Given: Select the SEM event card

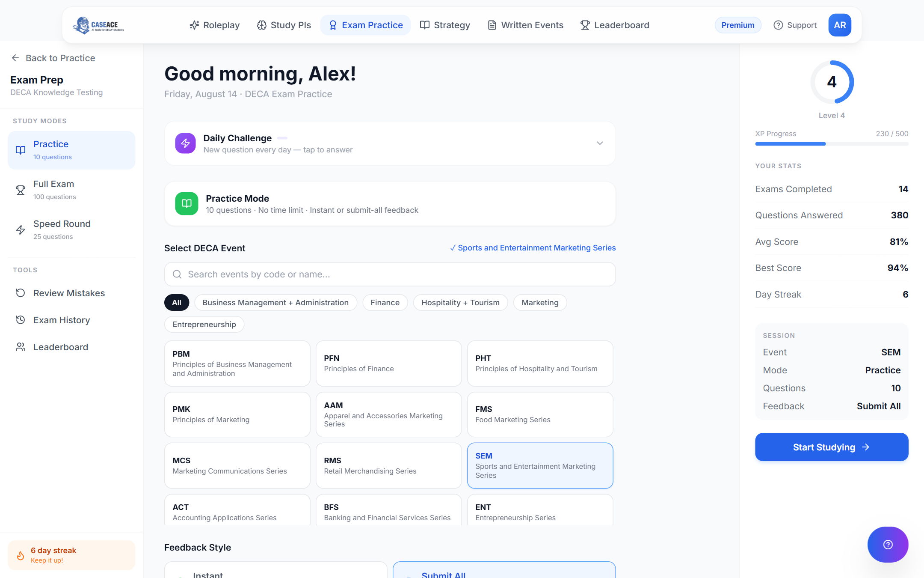Looking at the screenshot, I should pyautogui.click(x=540, y=465).
